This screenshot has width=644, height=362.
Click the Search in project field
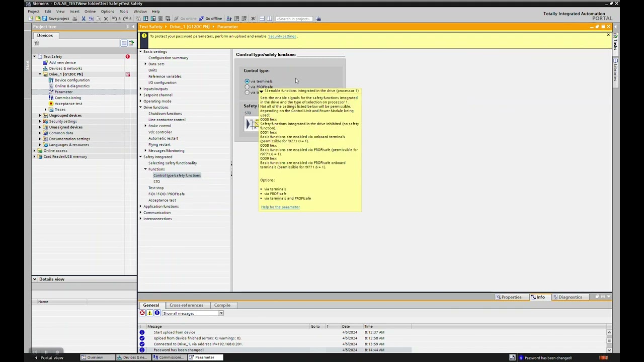pyautogui.click(x=294, y=19)
